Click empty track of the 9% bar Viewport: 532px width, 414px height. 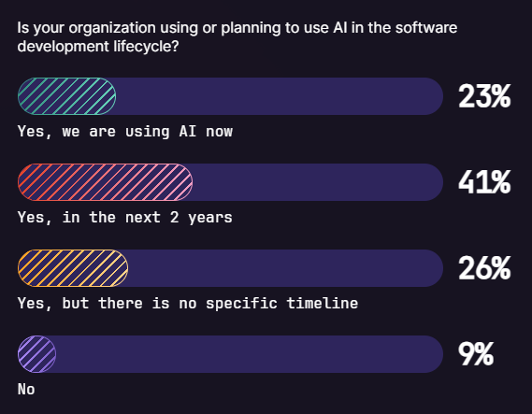(x=250, y=354)
